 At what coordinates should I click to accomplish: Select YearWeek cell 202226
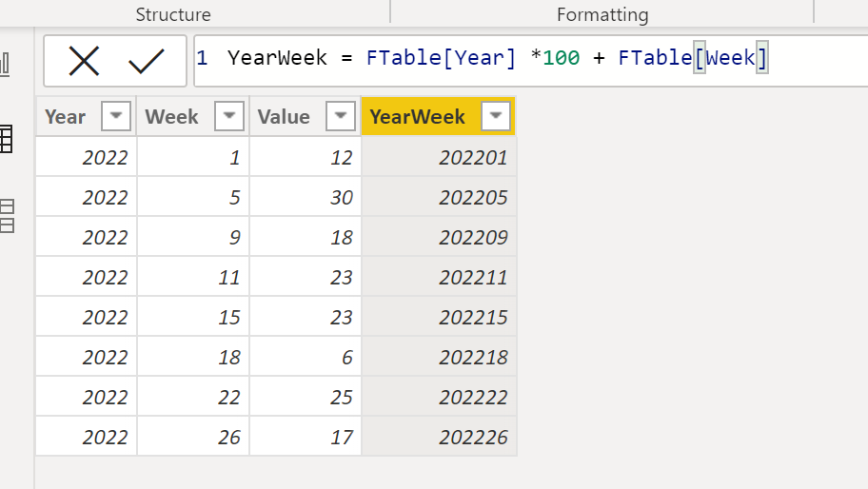coord(439,437)
